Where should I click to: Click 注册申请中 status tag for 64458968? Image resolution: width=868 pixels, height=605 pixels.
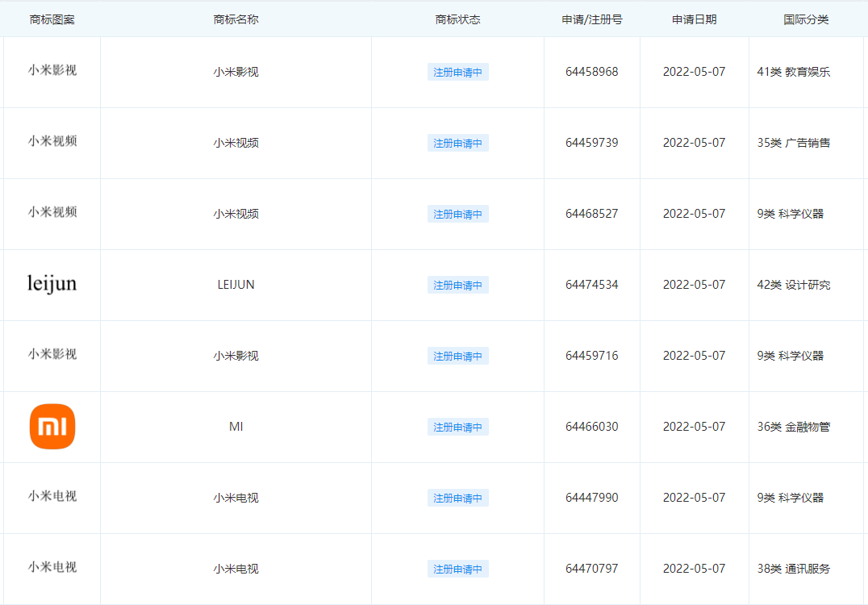pos(458,72)
